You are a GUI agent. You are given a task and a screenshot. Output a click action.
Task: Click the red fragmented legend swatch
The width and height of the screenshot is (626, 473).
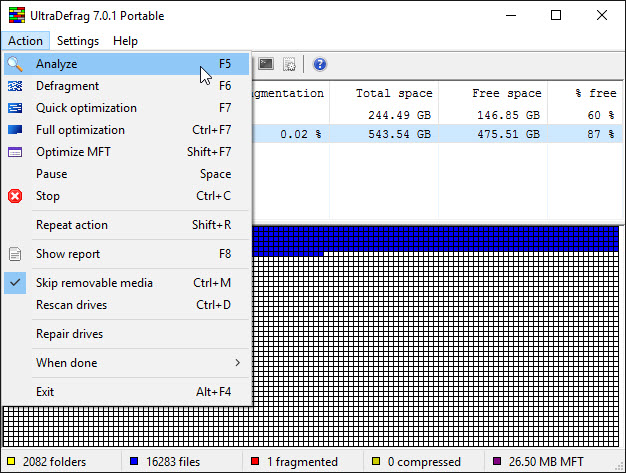coord(255,461)
